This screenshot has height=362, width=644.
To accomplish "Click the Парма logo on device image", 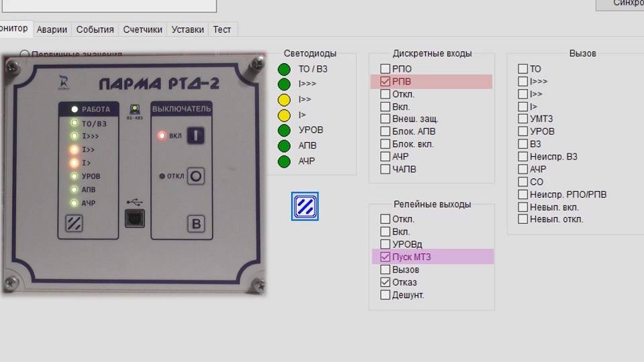I will [64, 82].
